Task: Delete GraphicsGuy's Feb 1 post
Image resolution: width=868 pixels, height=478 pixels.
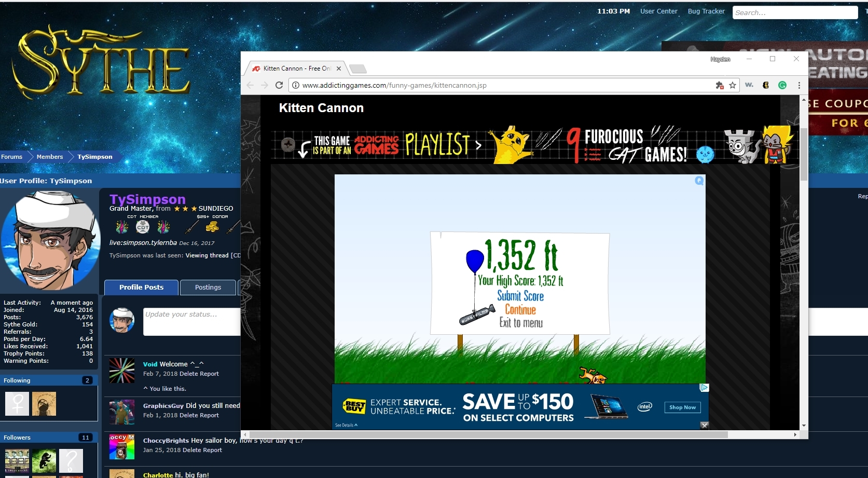Action: pyautogui.click(x=189, y=415)
